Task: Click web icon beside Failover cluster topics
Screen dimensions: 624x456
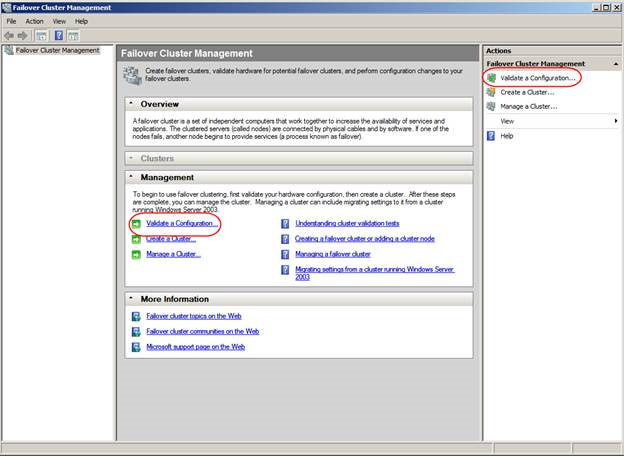Action: [136, 316]
